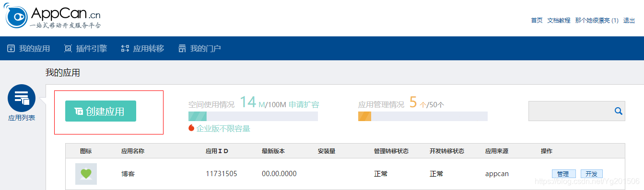This screenshot has height=190, width=644.
Task: Click the 管理转移状态 column header
Action: [x=391, y=151]
